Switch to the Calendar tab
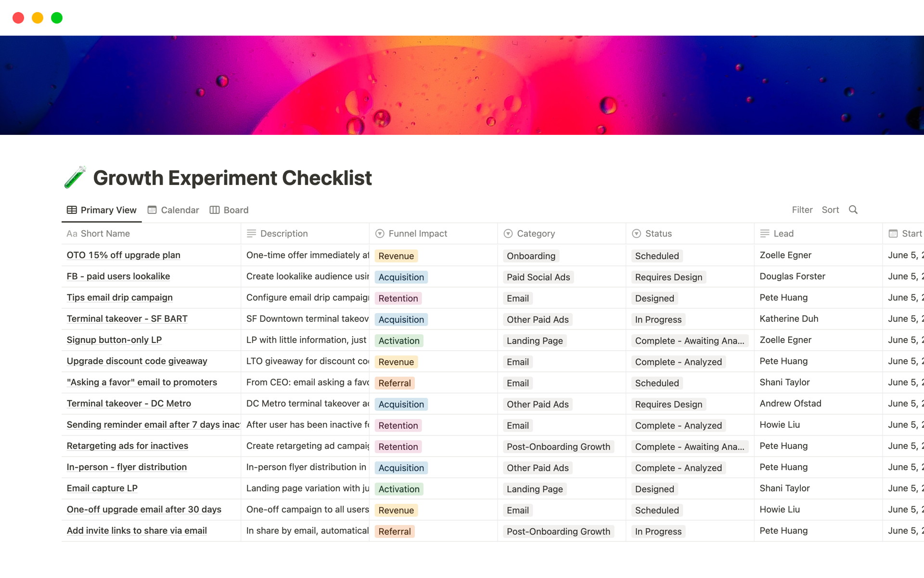Viewport: 924px width, 578px height. pyautogui.click(x=180, y=210)
